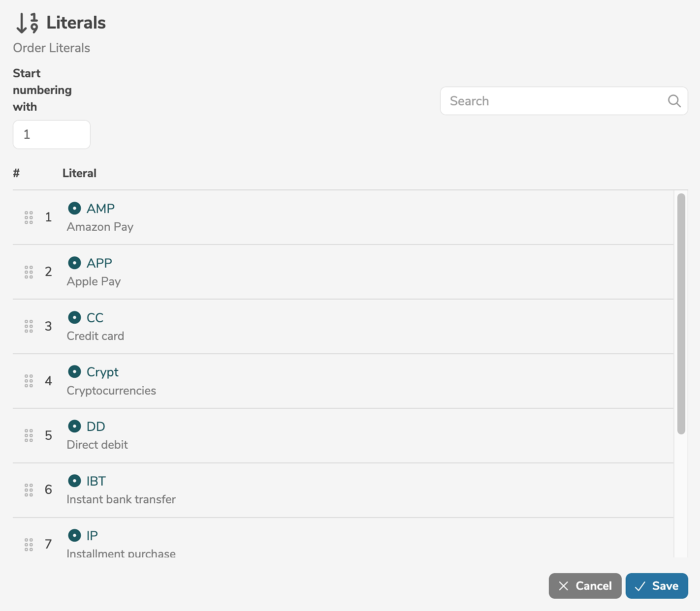700x611 pixels.
Task: Click into the Search input field
Action: click(554, 101)
